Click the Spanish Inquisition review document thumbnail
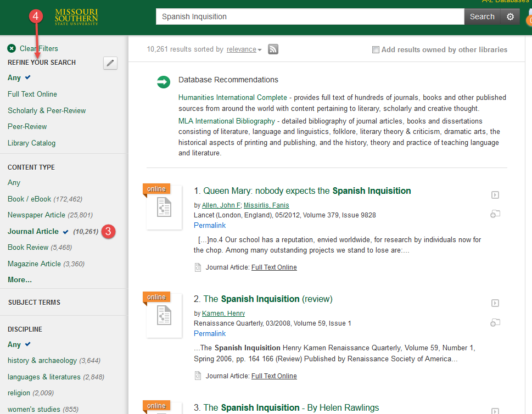The height and width of the screenshot is (414, 532). click(x=164, y=316)
